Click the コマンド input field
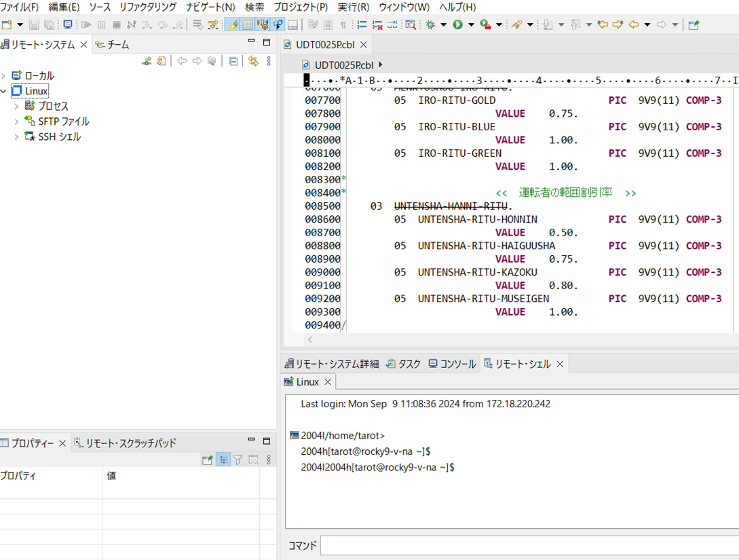This screenshot has height=560, width=739. [529, 545]
